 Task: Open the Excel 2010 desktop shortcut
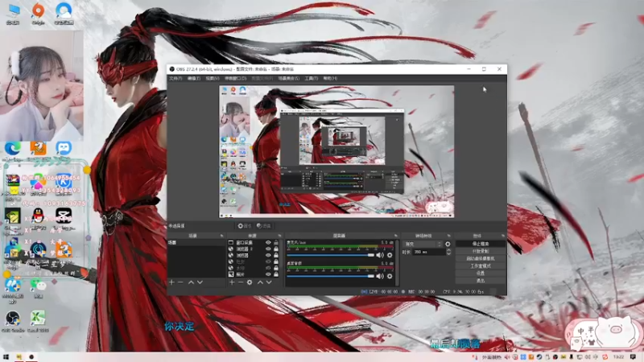tap(38, 321)
